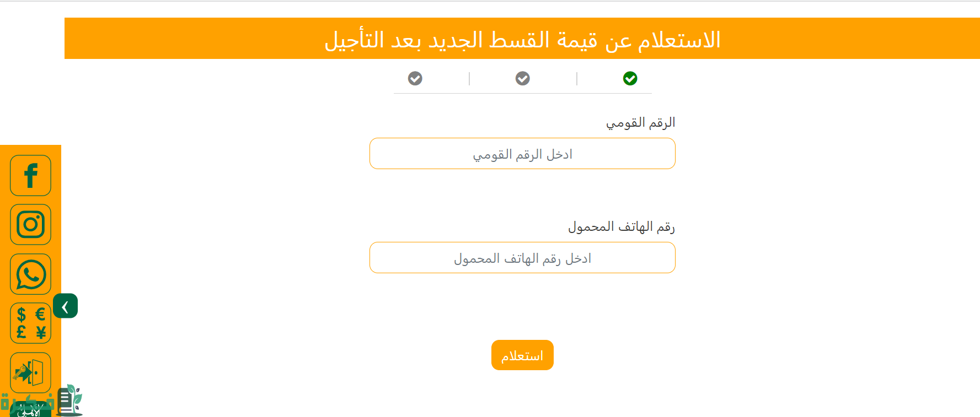Click the book-and-plant watermark logo

tap(70, 400)
